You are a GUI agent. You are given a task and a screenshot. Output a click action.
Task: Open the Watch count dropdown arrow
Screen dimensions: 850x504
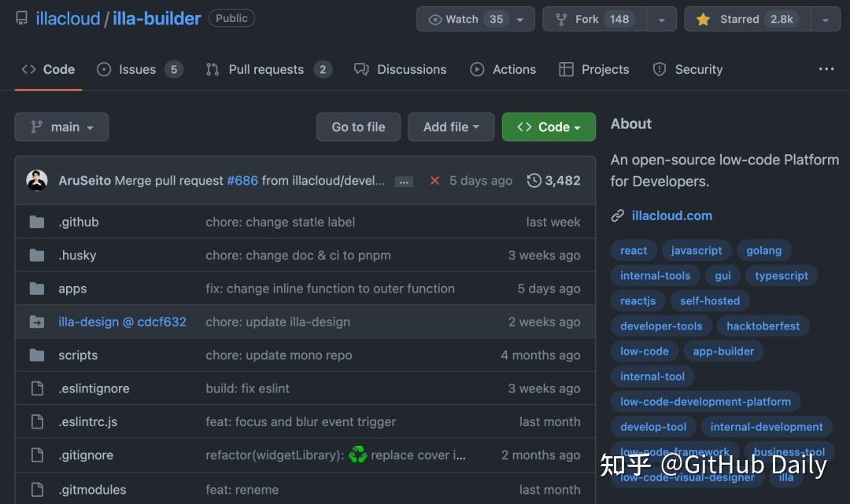pos(520,18)
